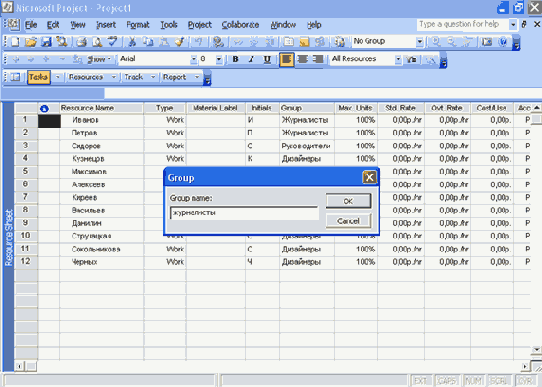Click the Std. Rate column header
The width and height of the screenshot is (542, 387).
pos(401,108)
